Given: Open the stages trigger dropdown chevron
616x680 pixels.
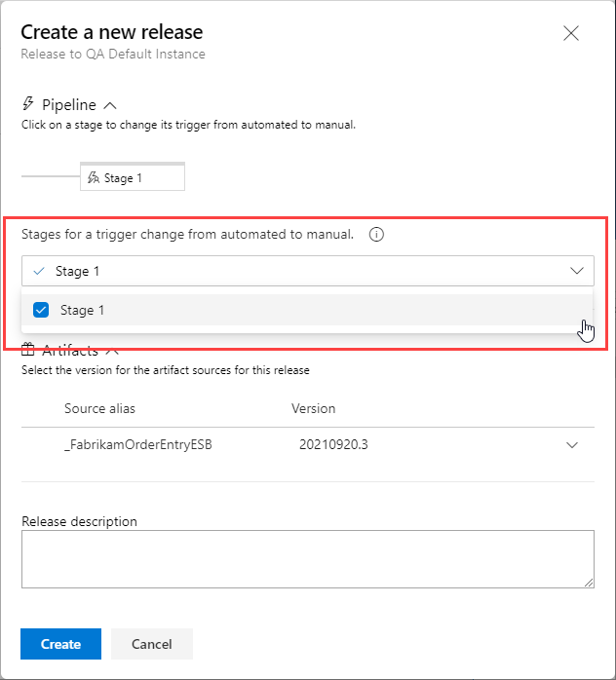Looking at the screenshot, I should tap(576, 271).
